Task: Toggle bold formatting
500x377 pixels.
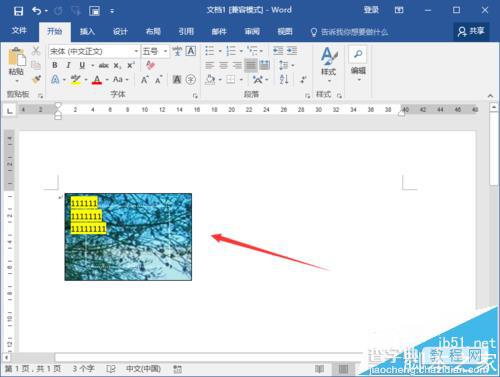Action: (55, 65)
